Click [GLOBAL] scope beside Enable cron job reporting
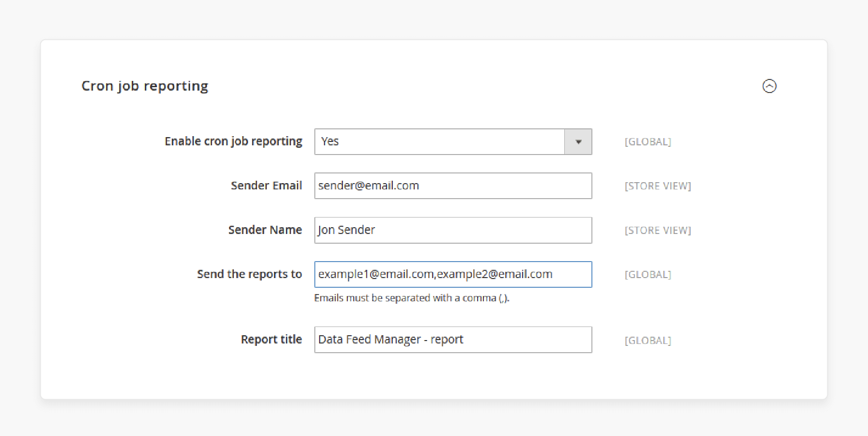 click(648, 142)
